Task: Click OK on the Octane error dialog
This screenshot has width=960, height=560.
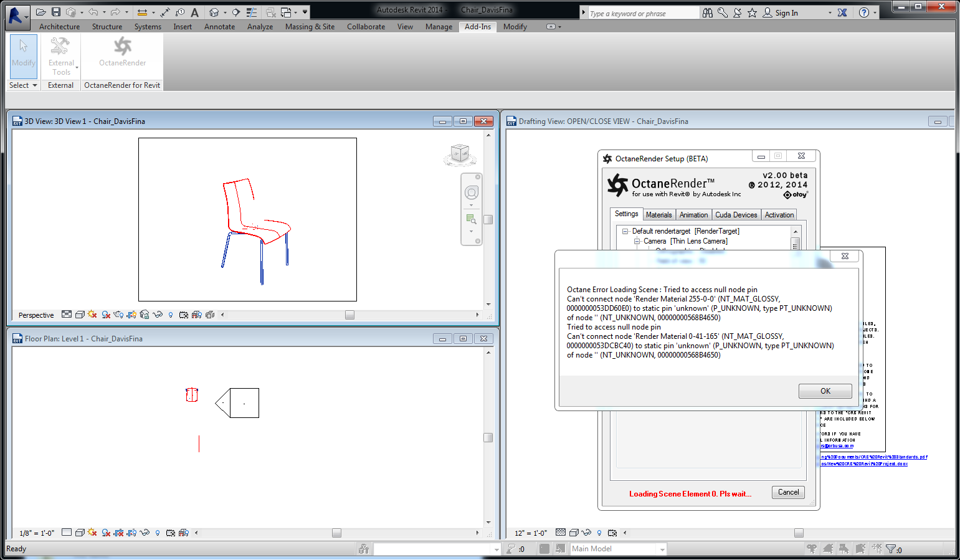Action: (x=825, y=391)
